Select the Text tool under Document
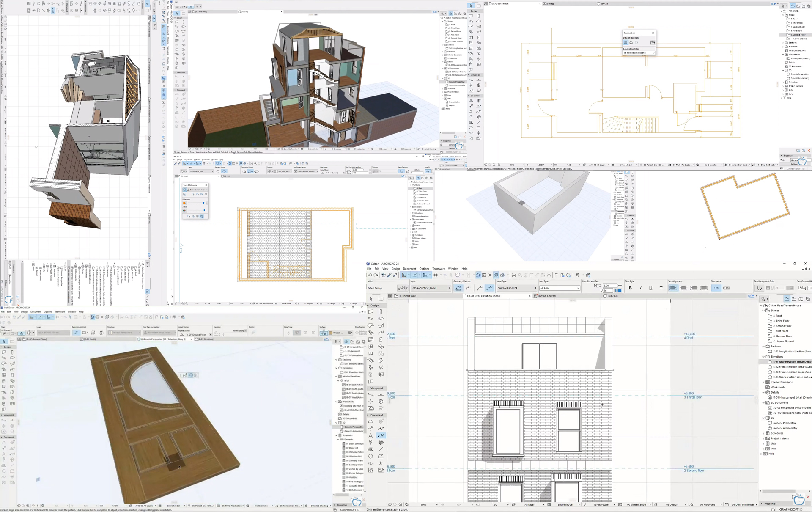The height and width of the screenshot is (512, 812). pos(371,435)
